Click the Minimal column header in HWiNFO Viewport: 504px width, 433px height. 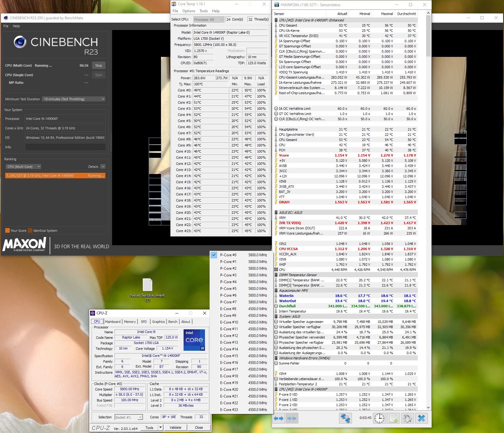[360, 14]
